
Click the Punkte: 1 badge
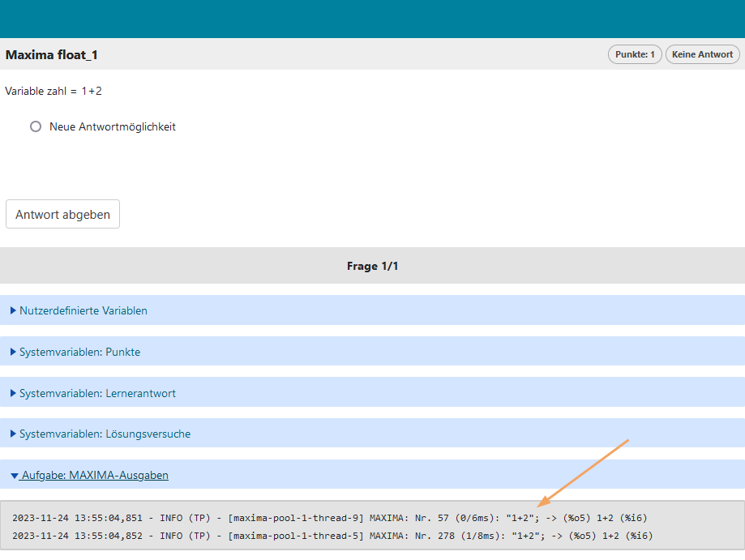635,54
